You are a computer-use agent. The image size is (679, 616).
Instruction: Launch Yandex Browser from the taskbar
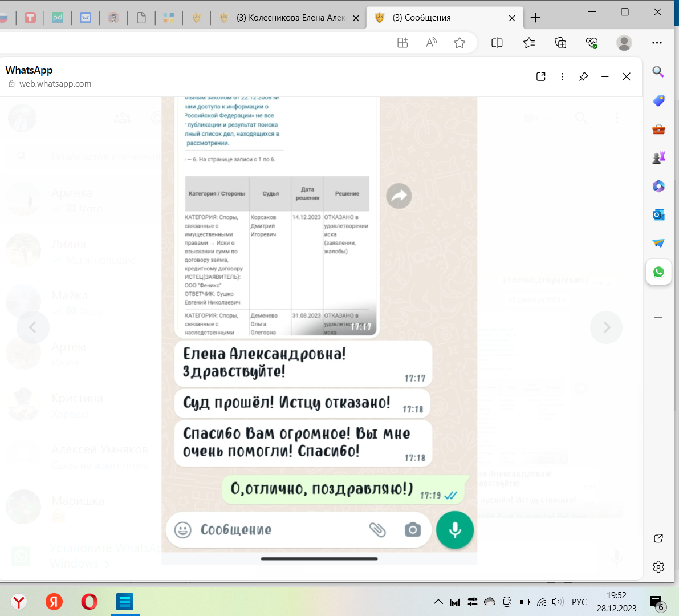(x=19, y=601)
